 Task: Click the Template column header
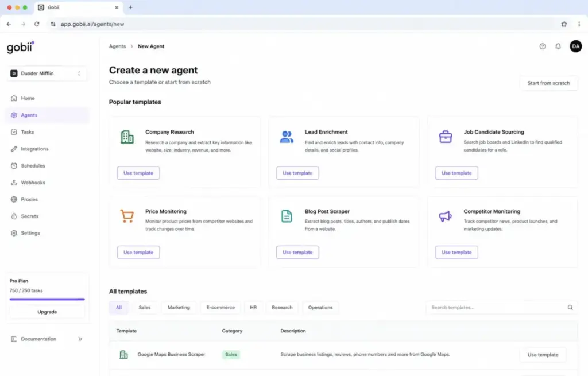[126, 331]
